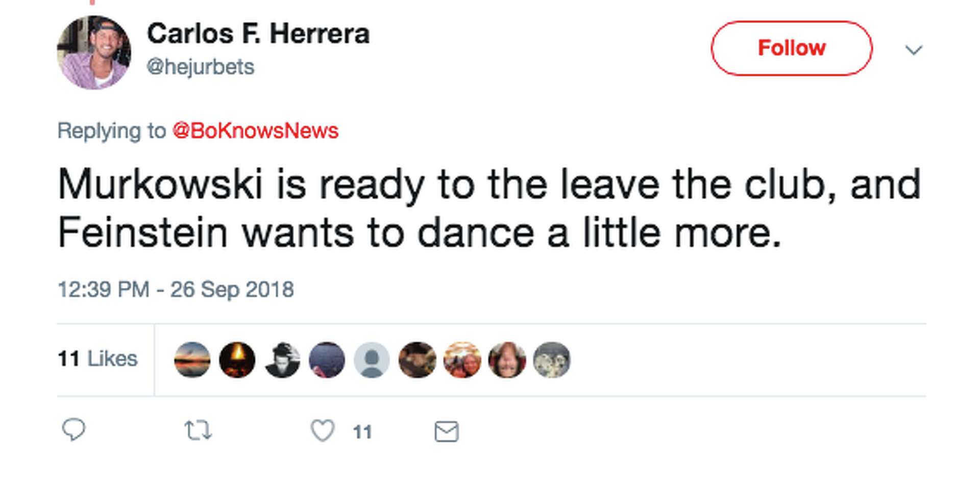This screenshot has width=980, height=480.
Task: Send tweet via direct message envelope icon
Action: [x=447, y=431]
